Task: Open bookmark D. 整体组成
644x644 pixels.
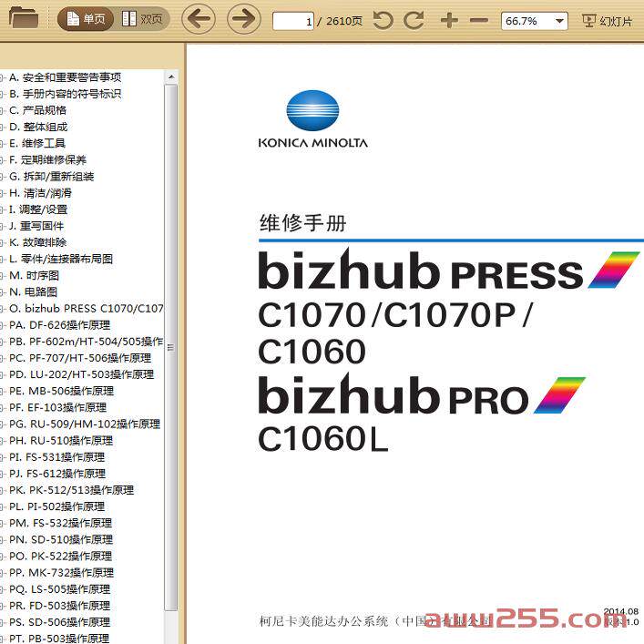Action: pos(38,127)
